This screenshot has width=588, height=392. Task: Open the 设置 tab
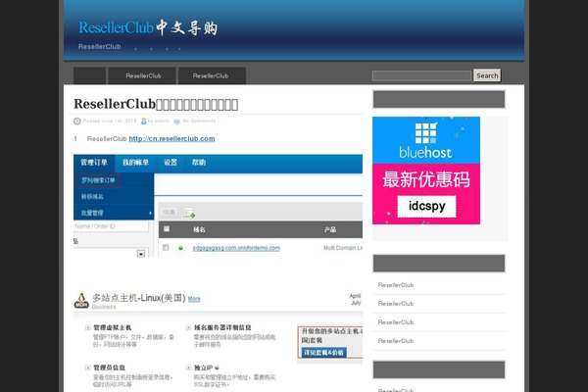point(171,163)
